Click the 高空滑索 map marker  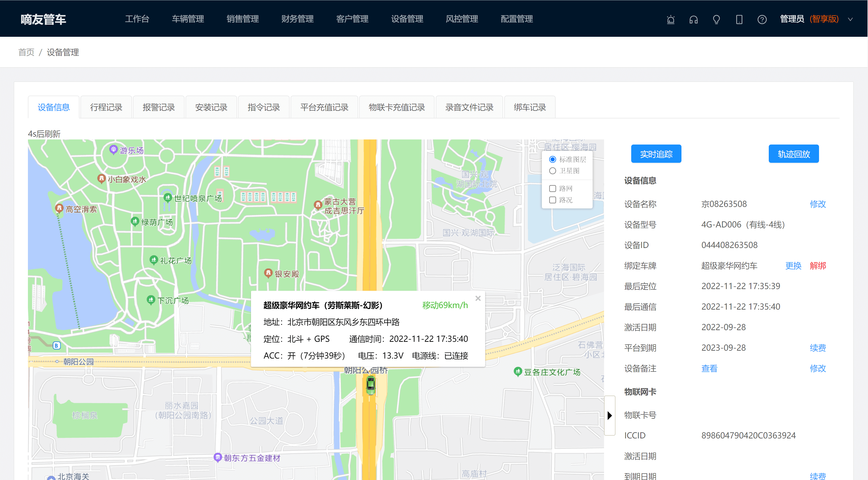point(59,208)
